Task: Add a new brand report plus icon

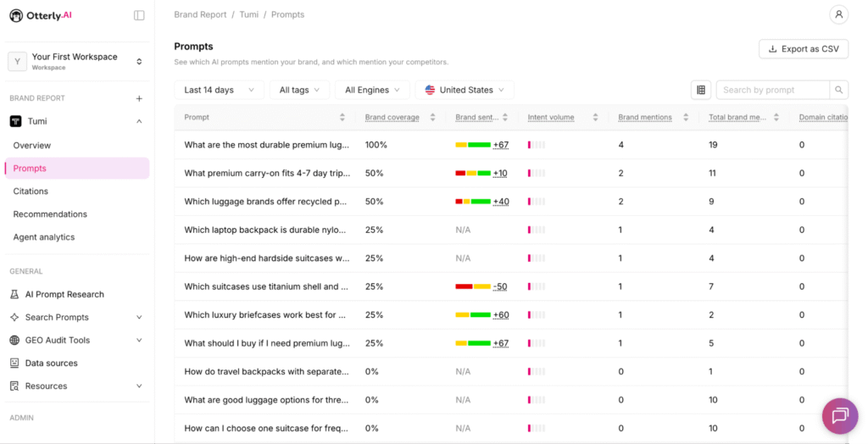Action: pos(139,98)
